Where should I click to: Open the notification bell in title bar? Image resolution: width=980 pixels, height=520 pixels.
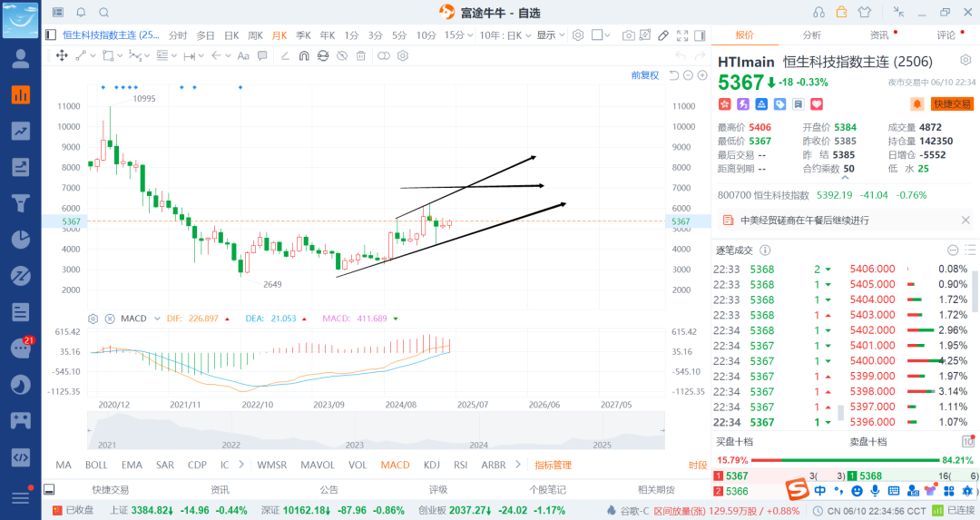pyautogui.click(x=82, y=13)
